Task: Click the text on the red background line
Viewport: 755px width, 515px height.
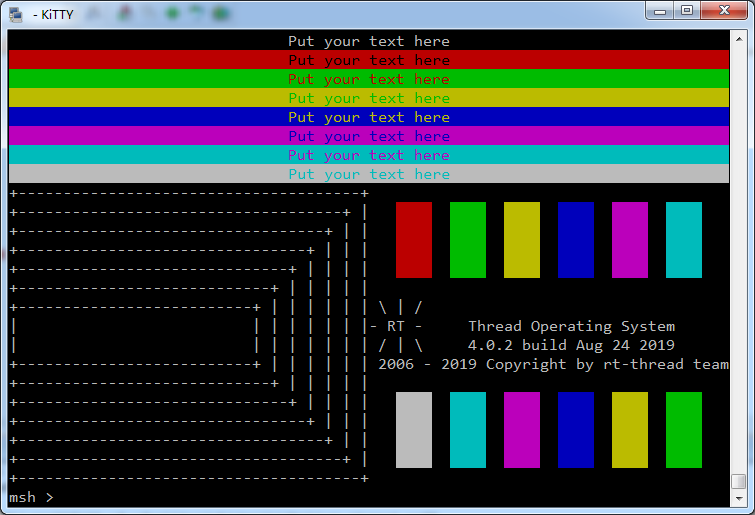Action: point(369,60)
